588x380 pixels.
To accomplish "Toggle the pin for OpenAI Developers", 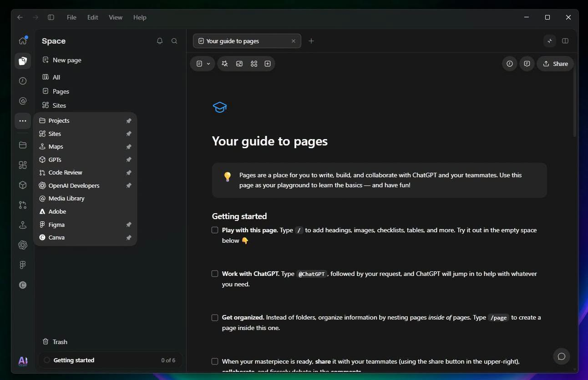I will tap(129, 185).
